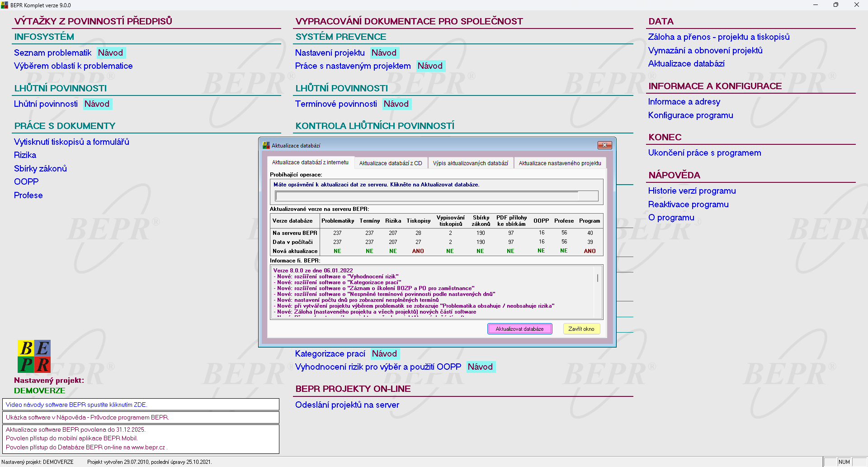Select the Aktualizace nastaveného projektu tab
The width and height of the screenshot is (868, 467).
pyautogui.click(x=560, y=163)
